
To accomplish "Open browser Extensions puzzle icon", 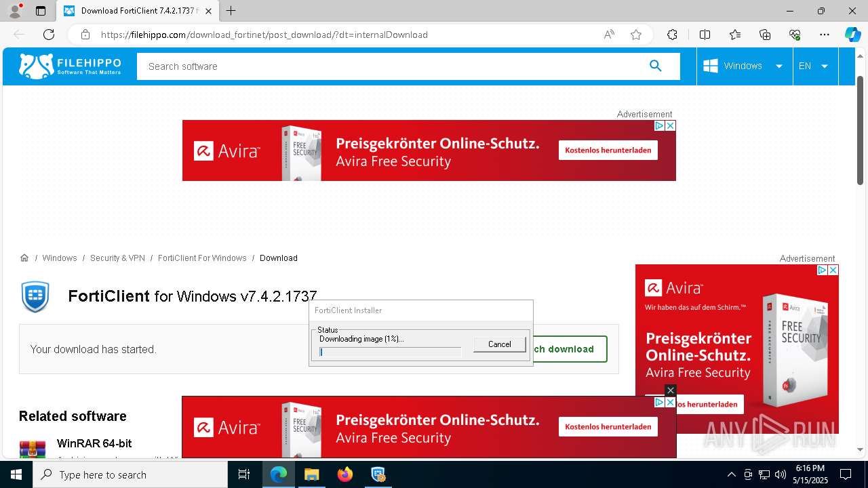I will coord(672,35).
